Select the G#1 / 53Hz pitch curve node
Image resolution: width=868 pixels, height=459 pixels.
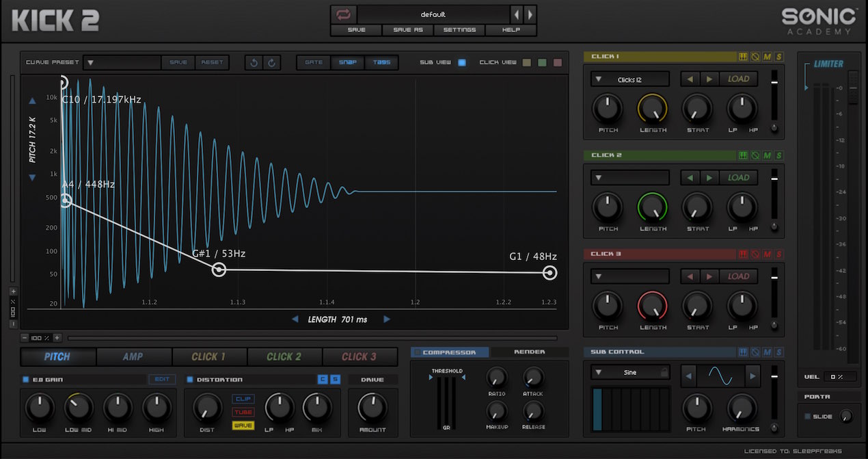[219, 270]
